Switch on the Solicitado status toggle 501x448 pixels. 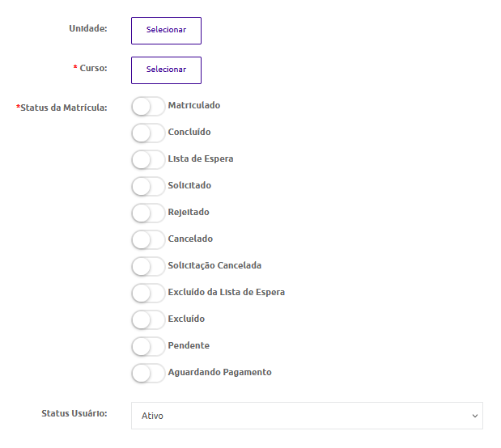click(x=148, y=187)
